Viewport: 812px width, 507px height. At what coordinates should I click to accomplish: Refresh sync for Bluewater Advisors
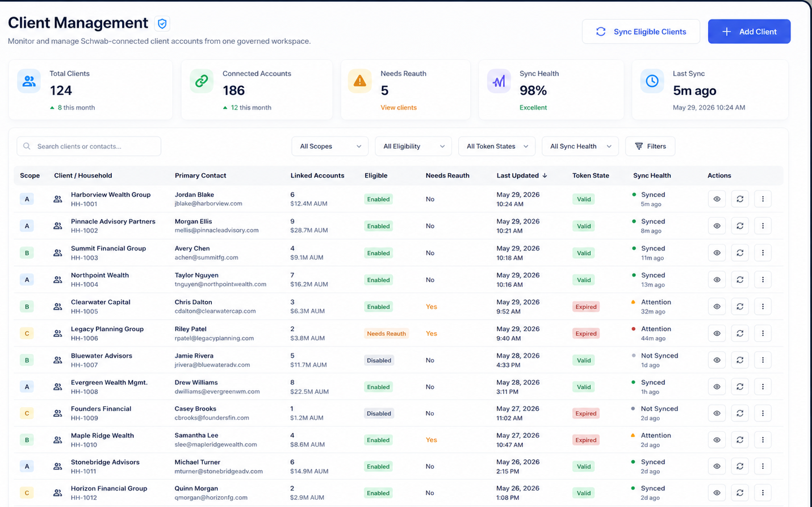pyautogui.click(x=740, y=360)
